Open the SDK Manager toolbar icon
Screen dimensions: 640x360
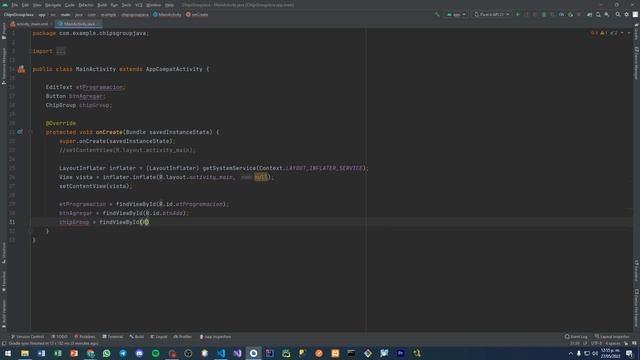point(607,14)
